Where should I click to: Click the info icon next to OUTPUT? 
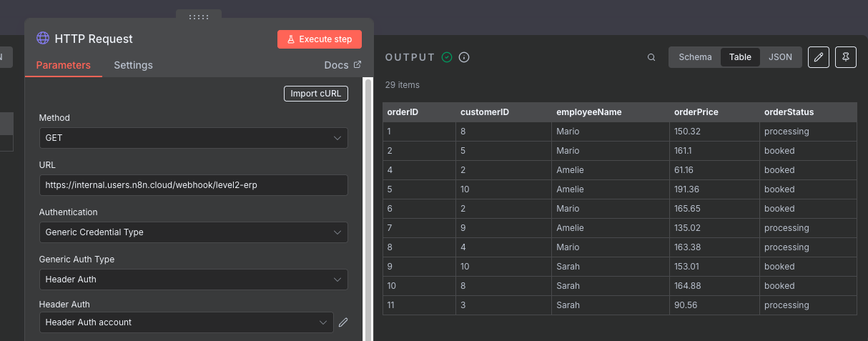tap(464, 57)
